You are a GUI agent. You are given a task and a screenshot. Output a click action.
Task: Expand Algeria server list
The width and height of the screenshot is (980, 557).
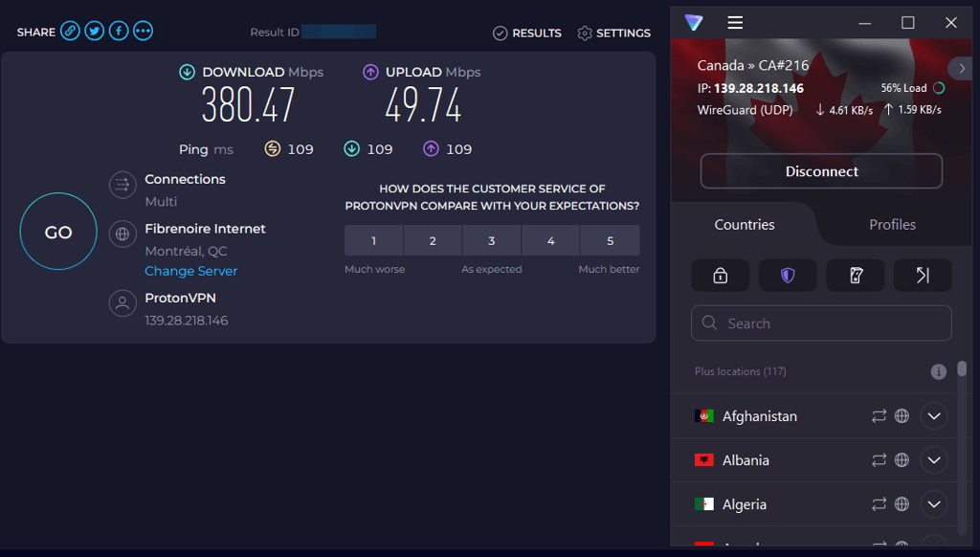[934, 503]
